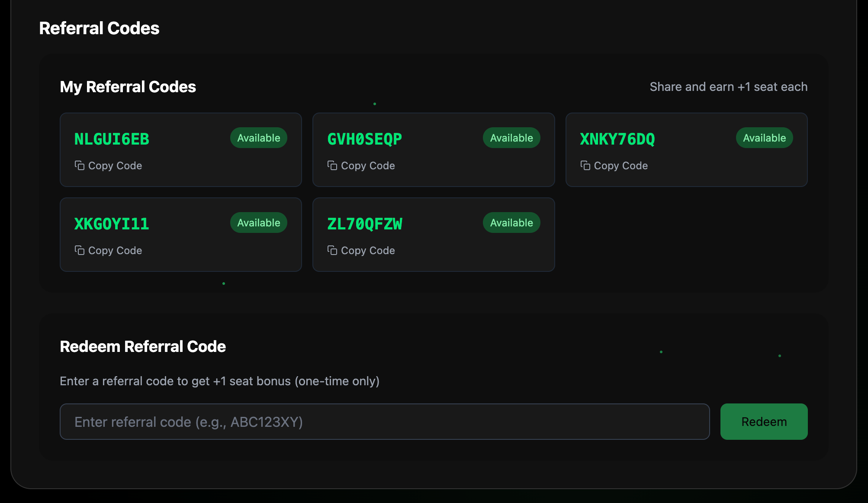The image size is (868, 503).
Task: Click Available badge on GVH0SEQP card
Action: click(x=511, y=138)
